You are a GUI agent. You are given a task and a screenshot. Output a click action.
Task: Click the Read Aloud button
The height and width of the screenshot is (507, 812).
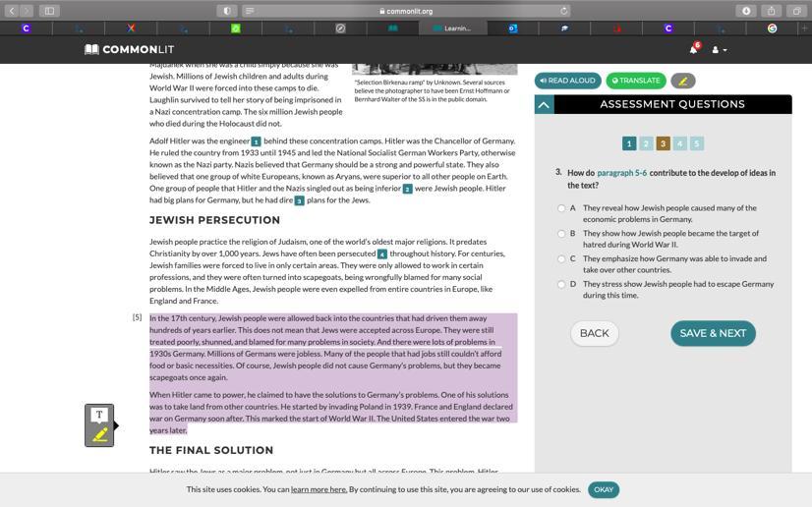pyautogui.click(x=567, y=81)
